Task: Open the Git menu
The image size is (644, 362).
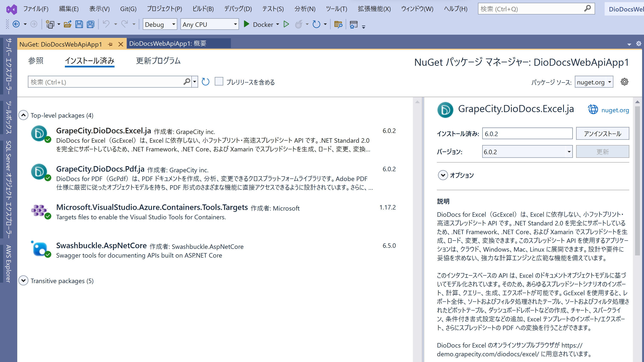Action: tap(128, 9)
